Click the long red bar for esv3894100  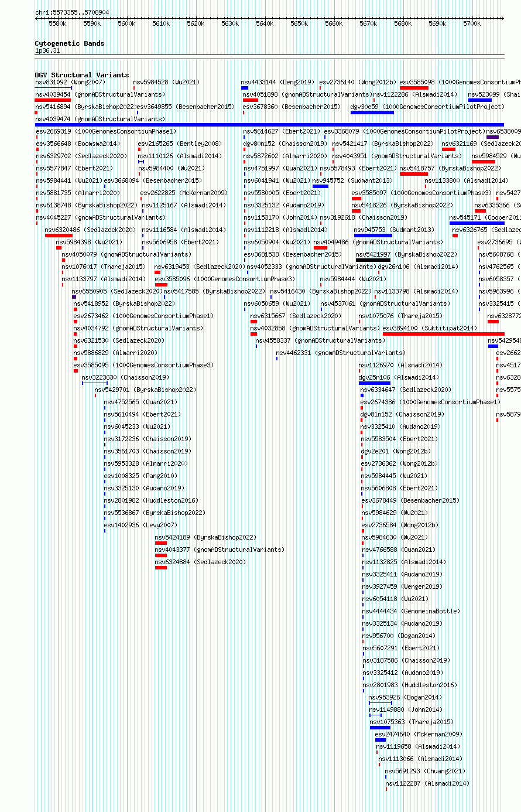tap(443, 334)
